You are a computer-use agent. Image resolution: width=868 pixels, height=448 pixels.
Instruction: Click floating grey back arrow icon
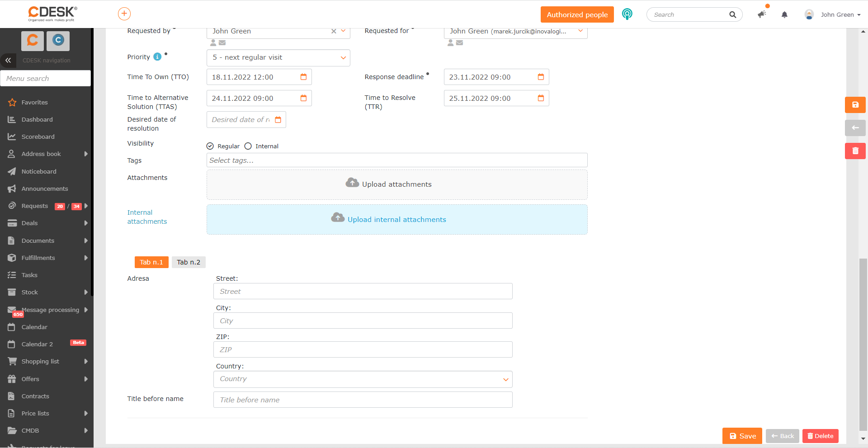[855, 128]
